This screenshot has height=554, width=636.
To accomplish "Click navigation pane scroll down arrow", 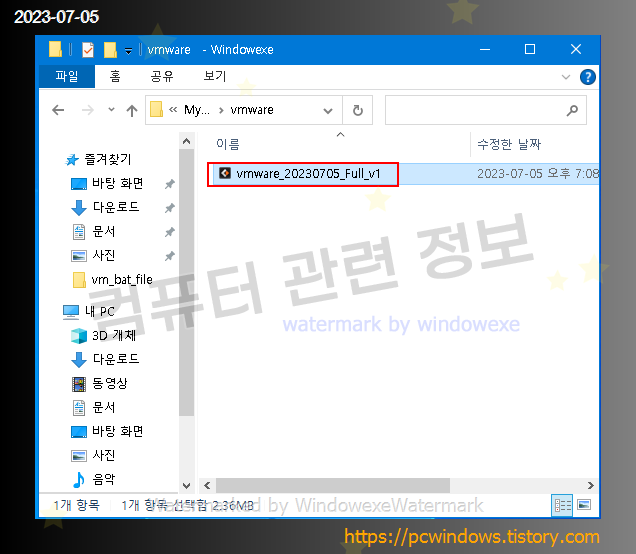I will (x=187, y=485).
